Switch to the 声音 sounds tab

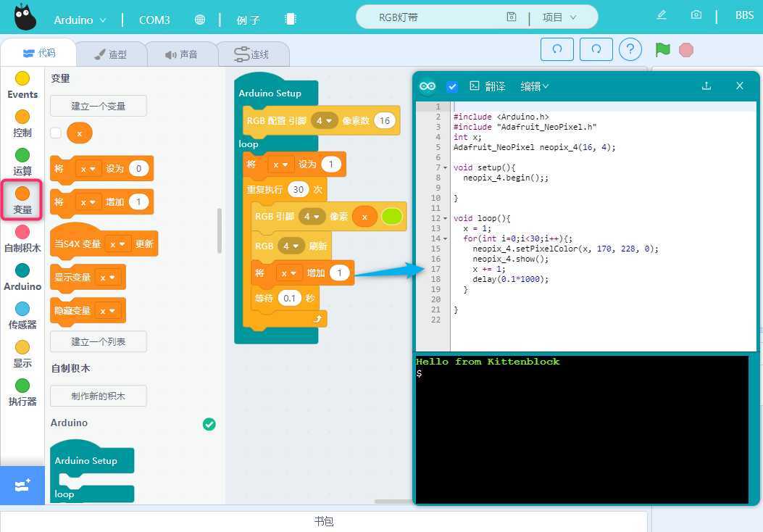181,54
